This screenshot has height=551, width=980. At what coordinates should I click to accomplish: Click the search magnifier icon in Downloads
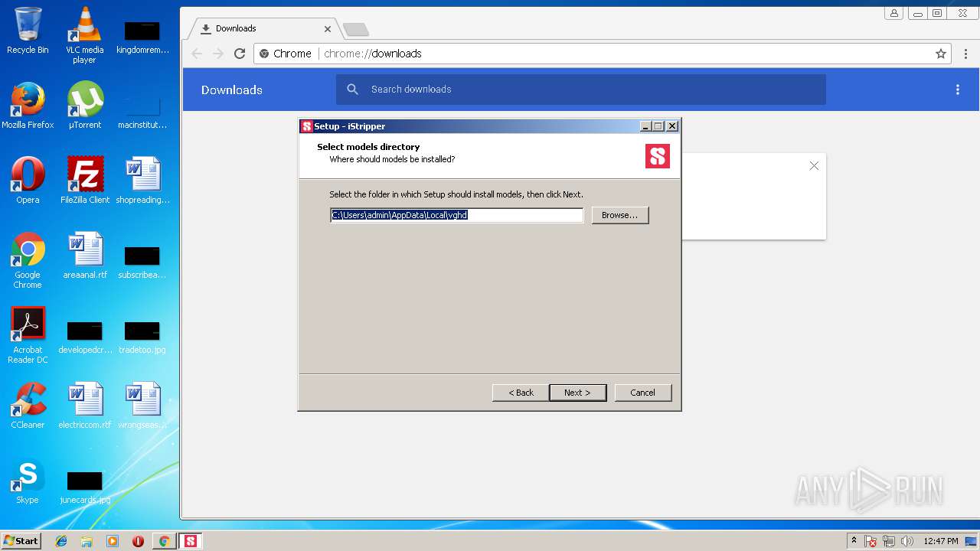pyautogui.click(x=353, y=90)
